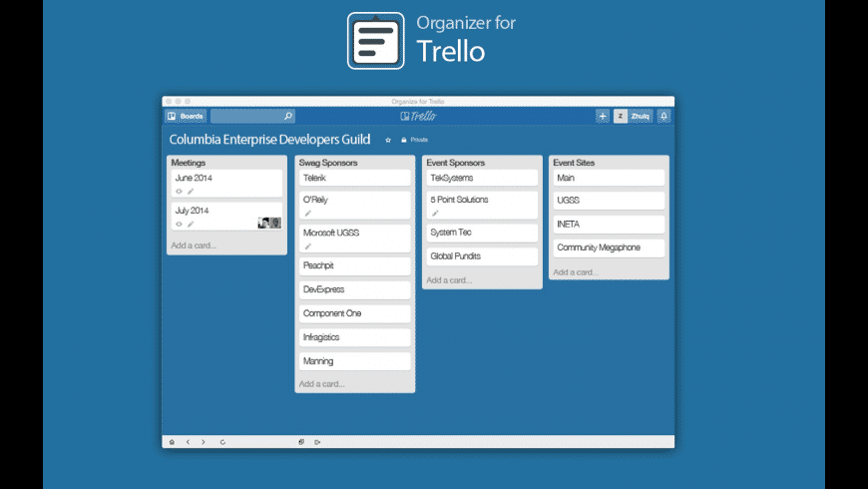Click the pencil icon on O'Reily card

[307, 214]
